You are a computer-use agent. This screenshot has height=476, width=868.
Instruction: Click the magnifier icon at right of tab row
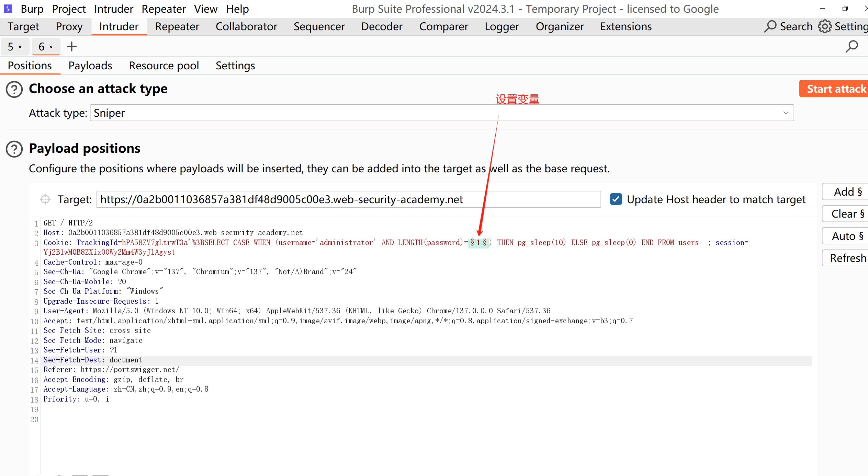click(852, 46)
